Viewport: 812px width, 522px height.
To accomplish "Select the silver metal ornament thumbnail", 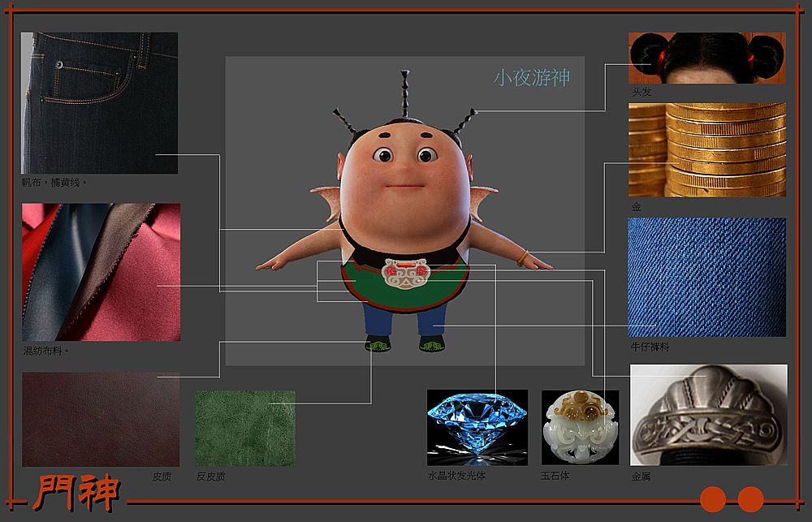I will [x=708, y=415].
